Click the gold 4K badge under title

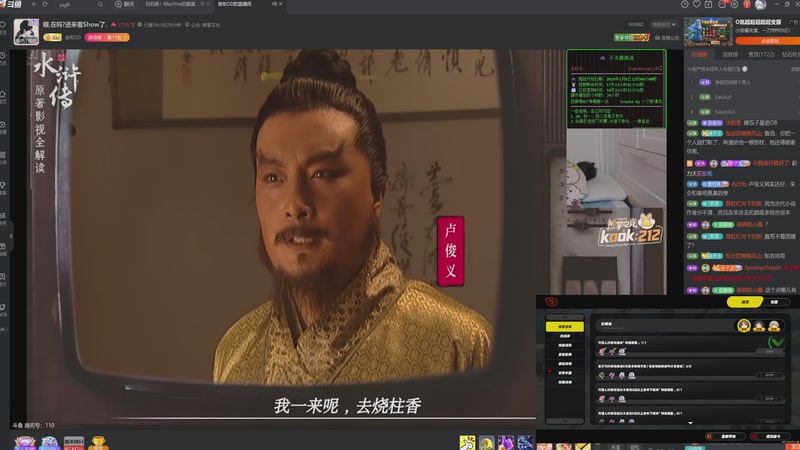click(x=52, y=37)
